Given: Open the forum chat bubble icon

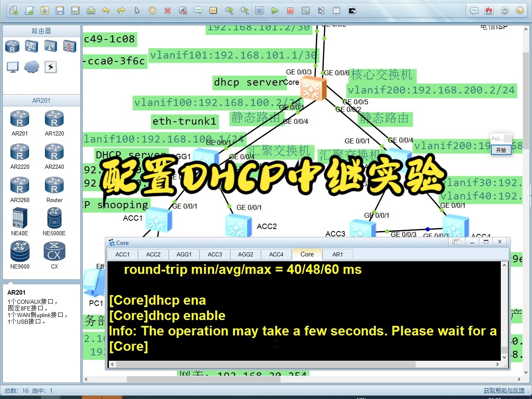Looking at the screenshot, I should 474,10.
